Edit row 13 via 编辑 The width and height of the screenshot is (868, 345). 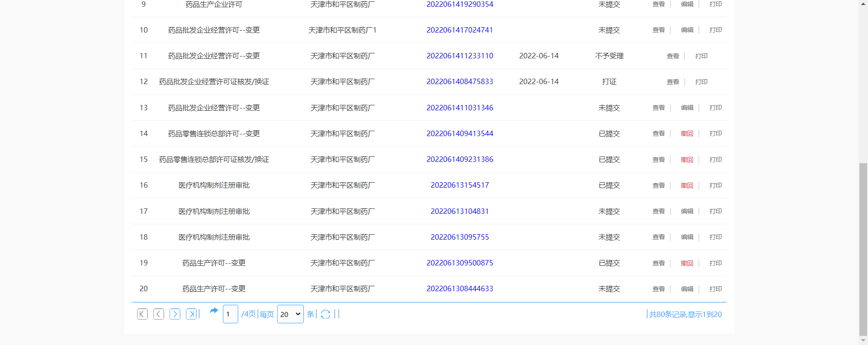[x=687, y=108]
